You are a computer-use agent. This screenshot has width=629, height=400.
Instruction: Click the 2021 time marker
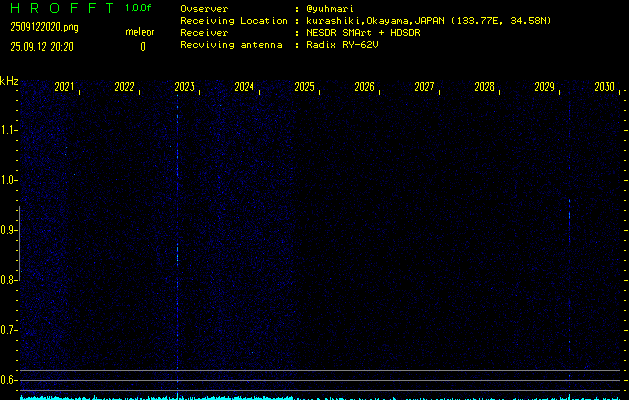point(64,87)
